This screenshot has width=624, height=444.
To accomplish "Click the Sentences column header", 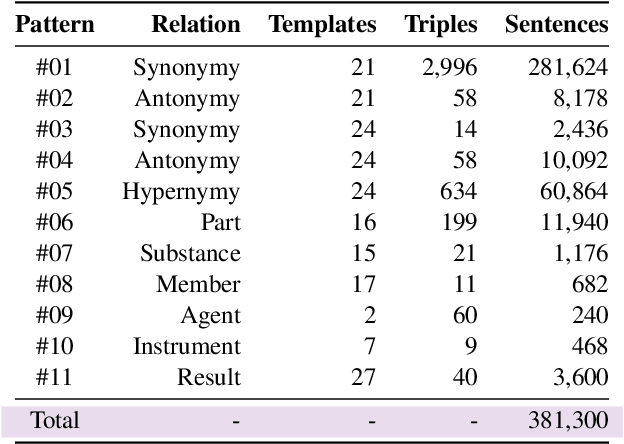I will (x=556, y=24).
